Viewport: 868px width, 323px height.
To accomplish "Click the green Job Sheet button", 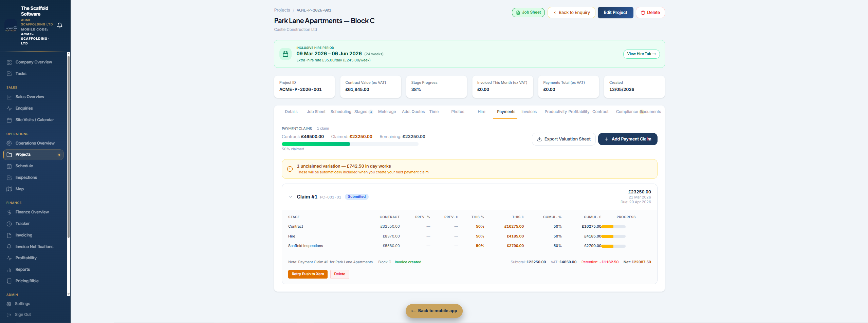I will coord(528,13).
